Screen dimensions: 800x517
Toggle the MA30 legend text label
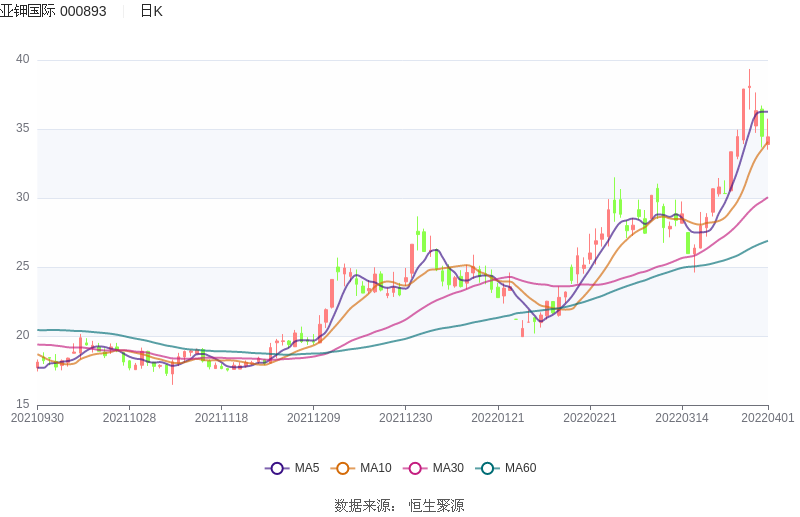point(448,468)
